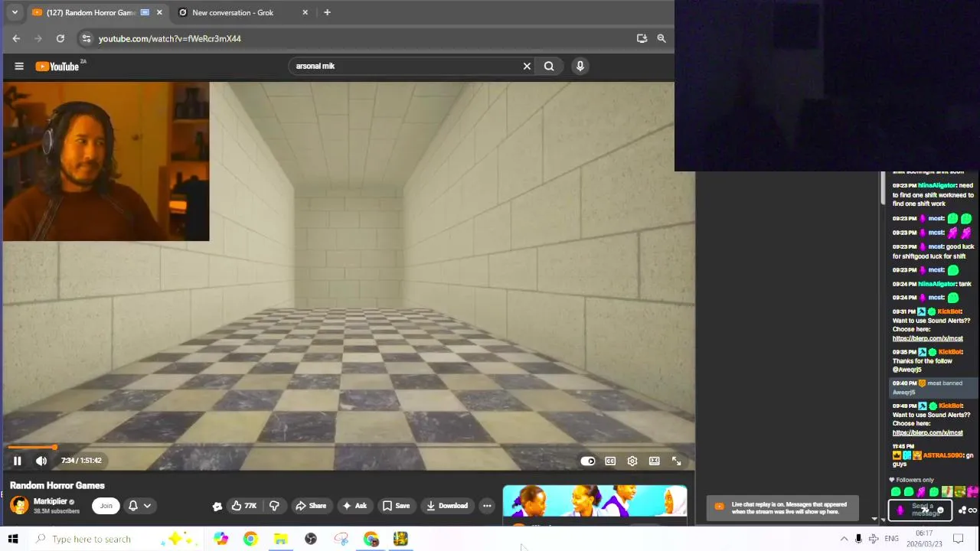Toggle the autoplay switch in player
This screenshot has height=551, width=980.
click(x=587, y=461)
